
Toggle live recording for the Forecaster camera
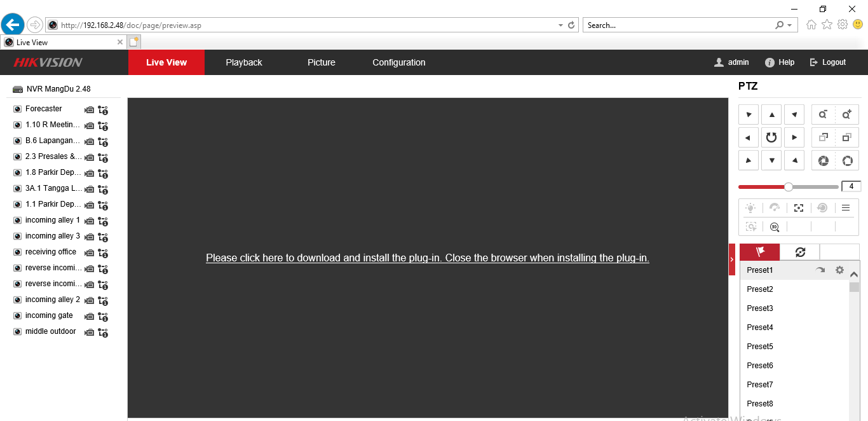90,109
